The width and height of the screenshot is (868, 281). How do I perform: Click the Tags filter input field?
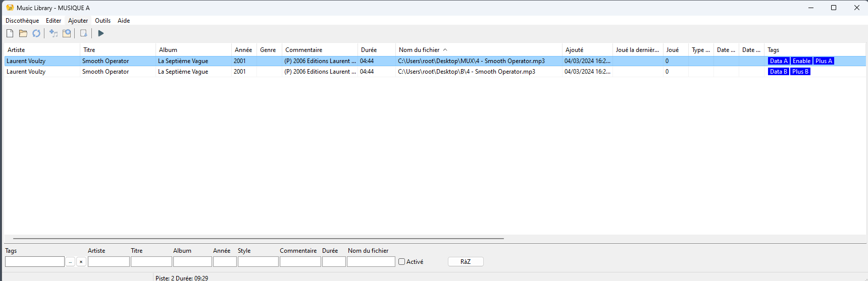(x=35, y=262)
